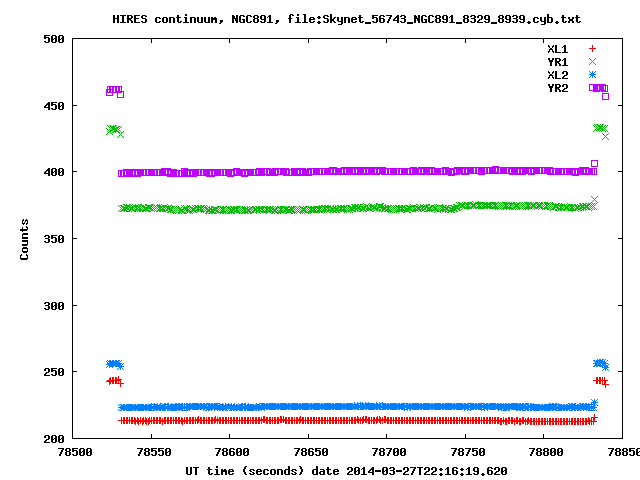Screen dimensions: 640x480
Task: Click the y-axis tick label 350
Action: [54, 239]
